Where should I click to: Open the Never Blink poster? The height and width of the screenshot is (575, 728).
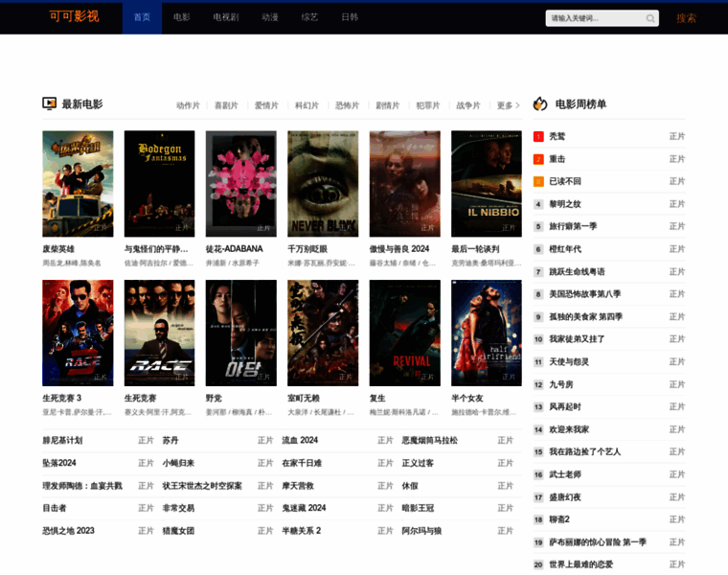[x=323, y=183]
